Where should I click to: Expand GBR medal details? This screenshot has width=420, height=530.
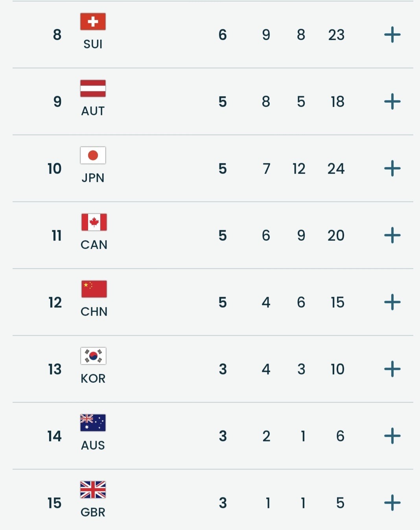pyautogui.click(x=392, y=503)
